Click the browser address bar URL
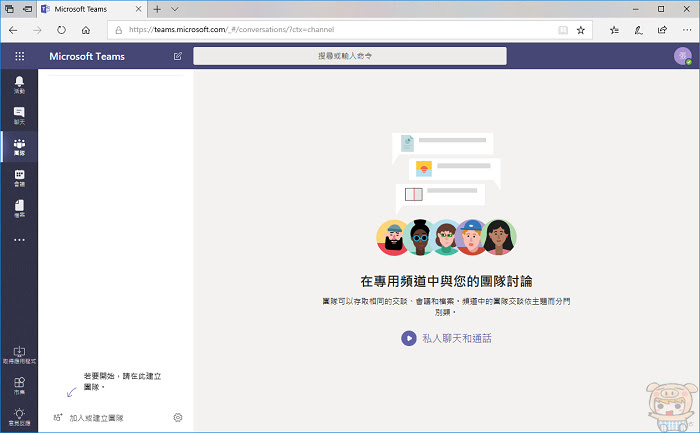Viewport: 700px width, 433px height. point(231,30)
